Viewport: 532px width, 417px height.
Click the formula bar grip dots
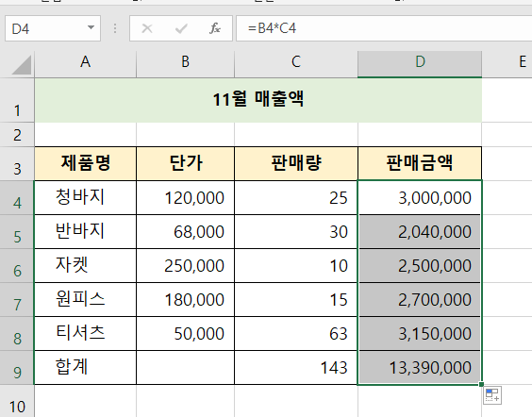pos(115,28)
